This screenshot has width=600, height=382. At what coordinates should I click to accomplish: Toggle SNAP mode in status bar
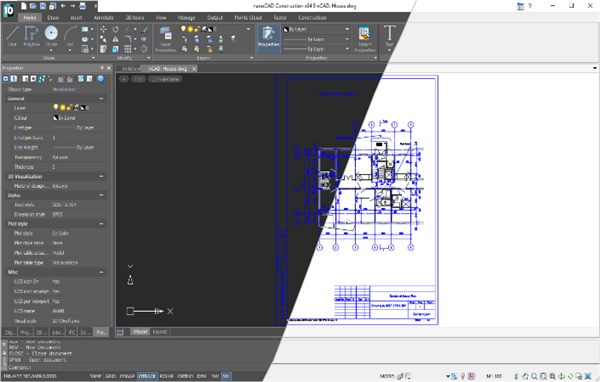pyautogui.click(x=95, y=376)
